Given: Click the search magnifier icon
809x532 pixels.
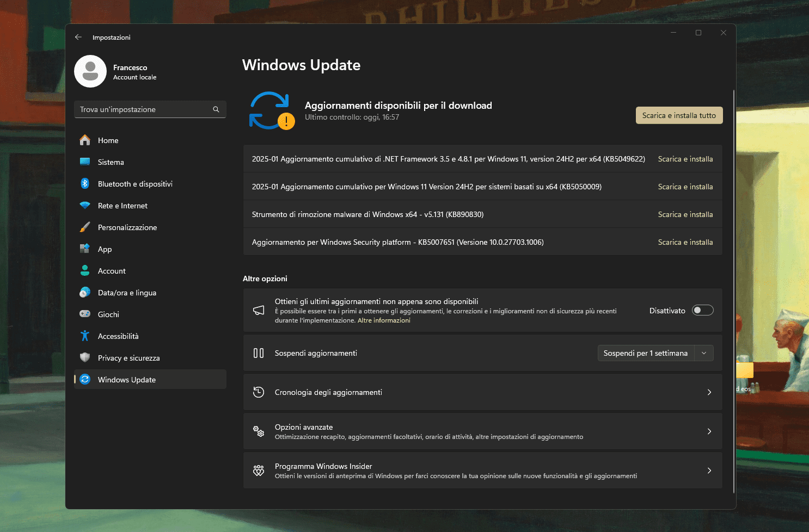Looking at the screenshot, I should [216, 109].
